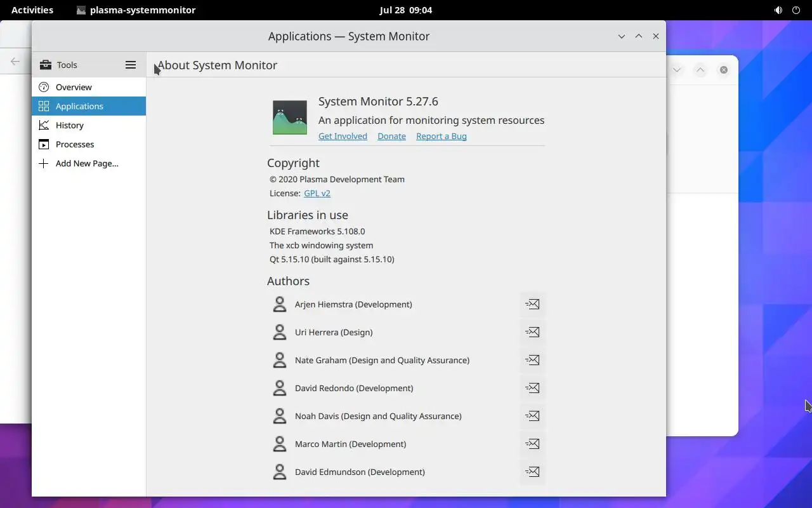812x508 pixels.
Task: Close the background window with round X
Action: [724, 70]
